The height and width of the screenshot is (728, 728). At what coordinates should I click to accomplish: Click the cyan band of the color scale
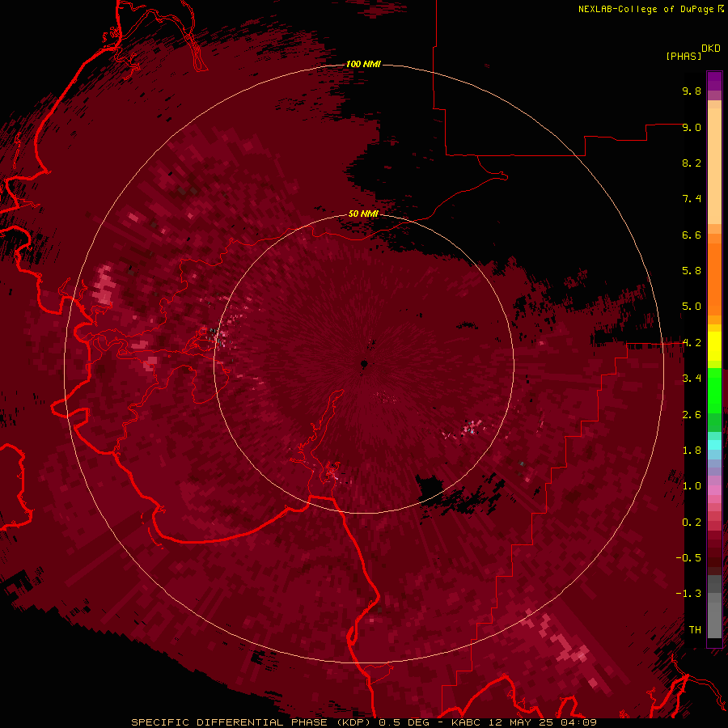[x=714, y=445]
